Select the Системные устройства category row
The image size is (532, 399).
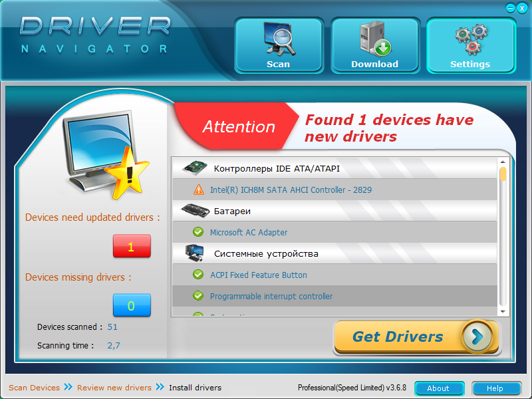[x=334, y=253]
